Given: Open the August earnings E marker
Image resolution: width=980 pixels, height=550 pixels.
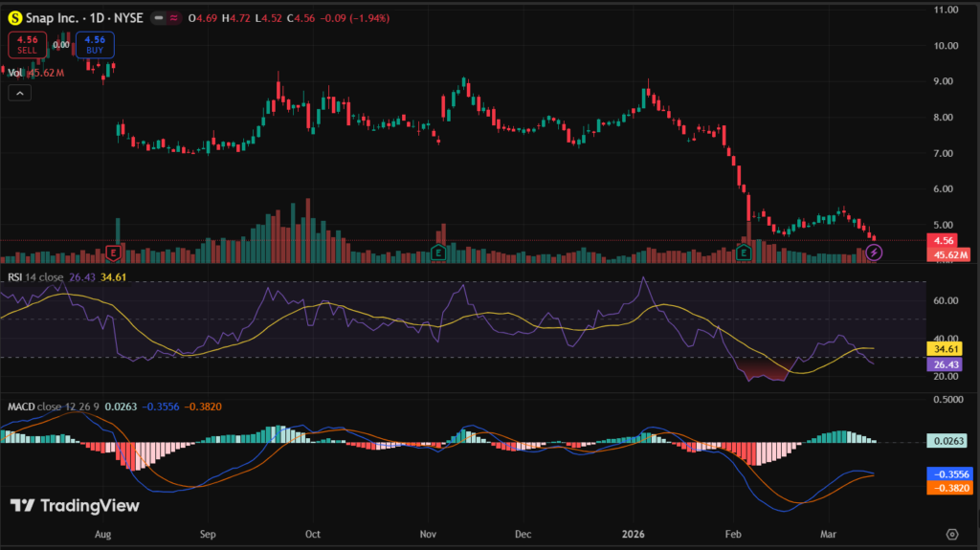Looking at the screenshot, I should pos(114,253).
